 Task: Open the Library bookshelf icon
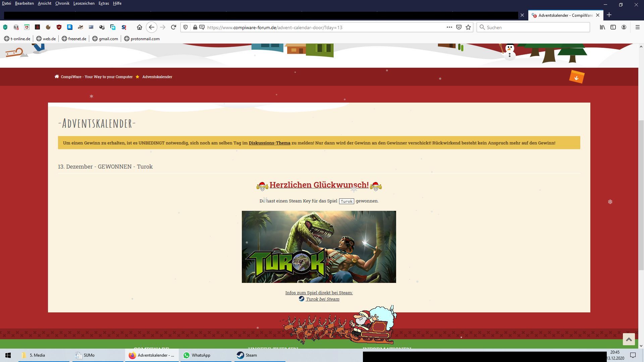tap(602, 27)
